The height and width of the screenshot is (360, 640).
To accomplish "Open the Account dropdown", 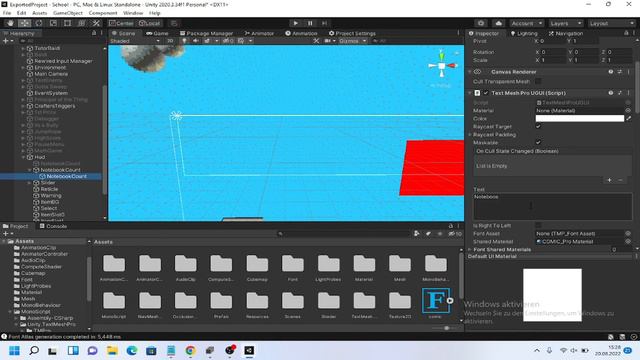I will tap(527, 23).
